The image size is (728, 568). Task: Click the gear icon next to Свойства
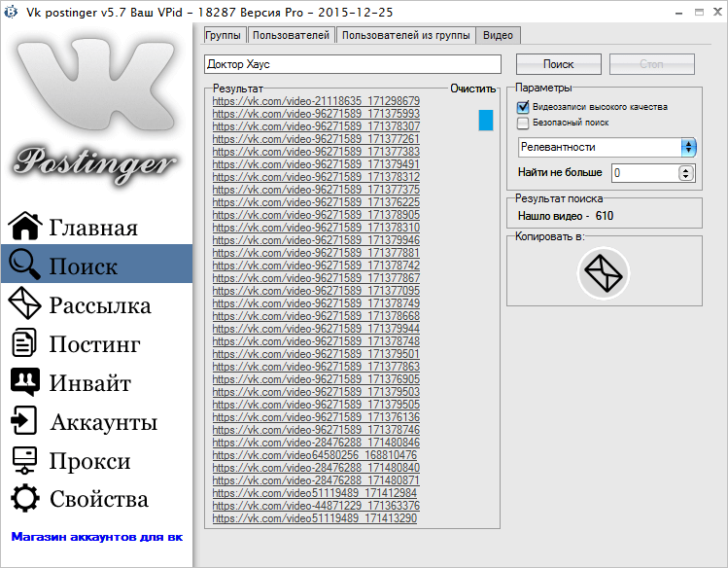point(24,498)
